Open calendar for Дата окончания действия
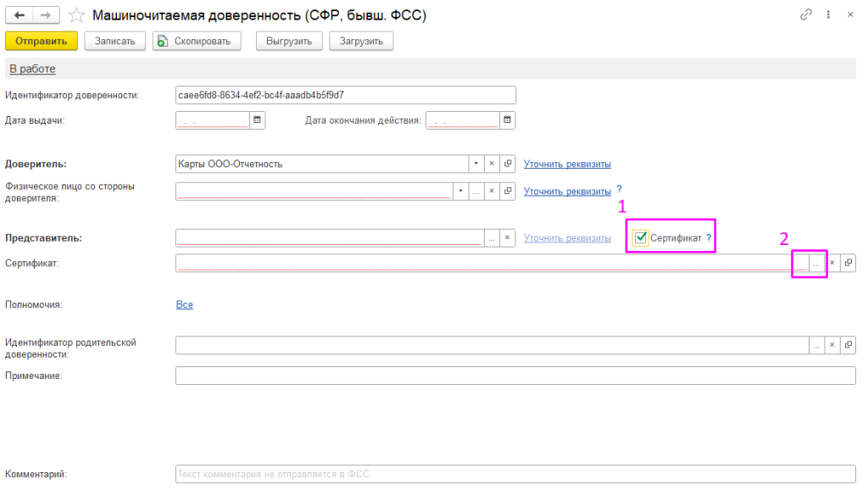868x490 pixels. pyautogui.click(x=507, y=120)
